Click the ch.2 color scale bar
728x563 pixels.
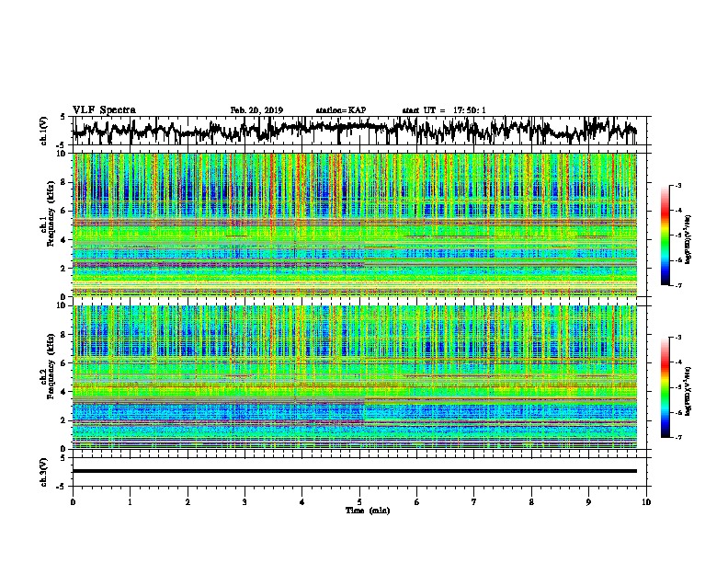(x=665, y=387)
